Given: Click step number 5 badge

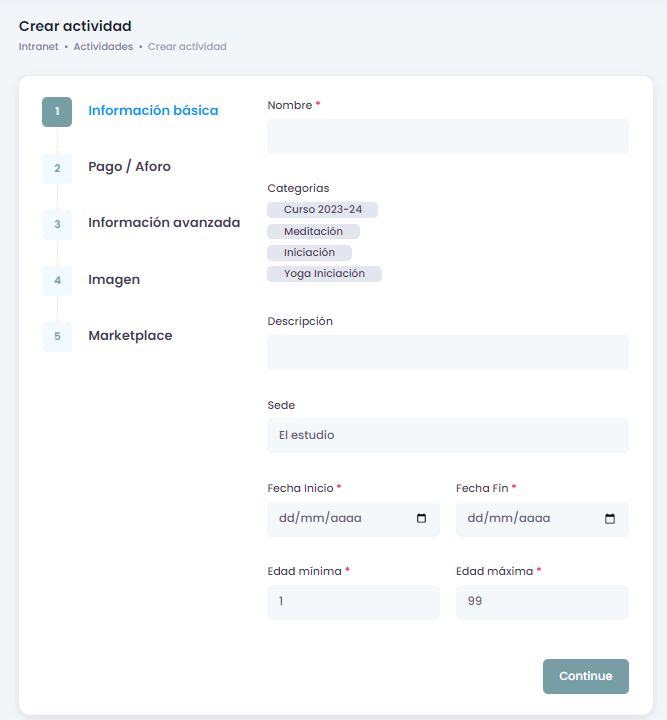Looking at the screenshot, I should pyautogui.click(x=57, y=336).
